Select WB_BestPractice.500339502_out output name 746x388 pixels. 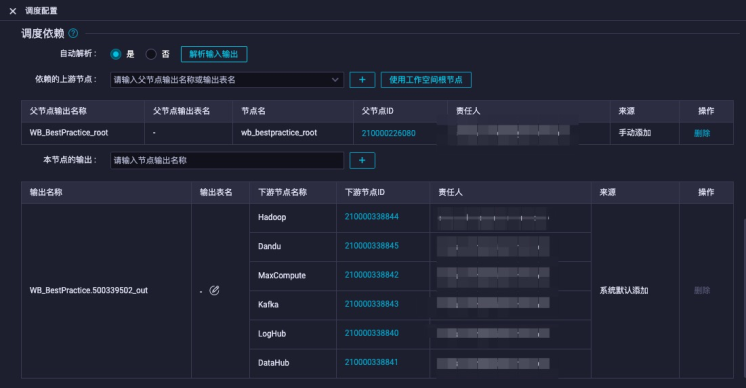[x=88, y=291]
